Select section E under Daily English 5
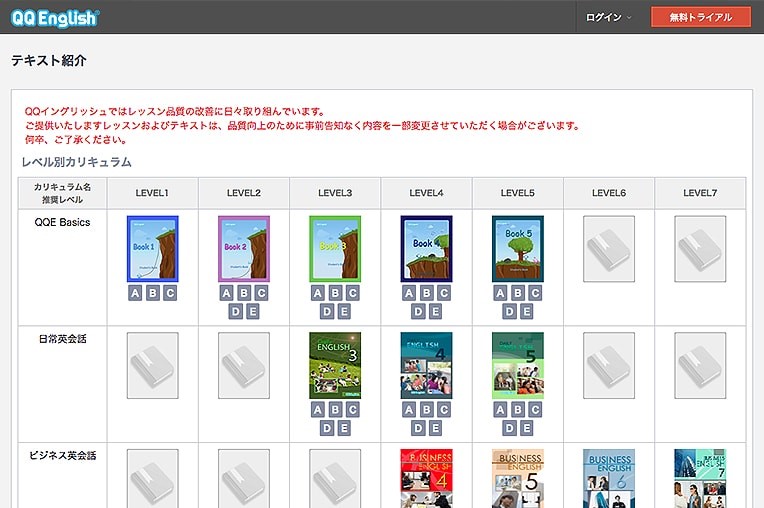 tap(526, 429)
